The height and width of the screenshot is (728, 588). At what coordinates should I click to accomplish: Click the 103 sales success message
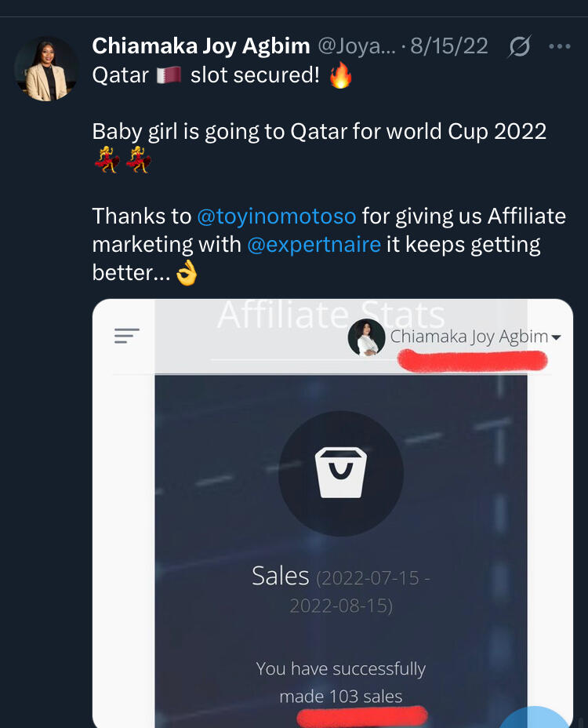pos(340,682)
